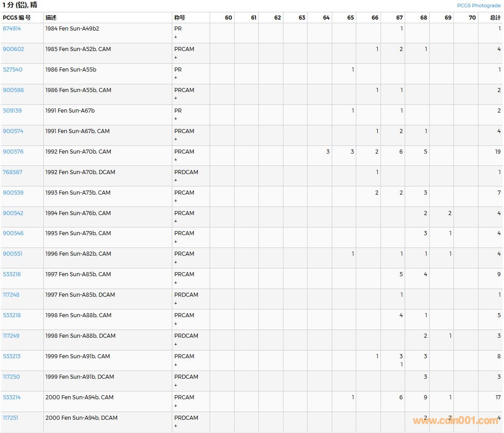Open PCGS number 768567 link
The image size is (504, 433).
pos(12,172)
